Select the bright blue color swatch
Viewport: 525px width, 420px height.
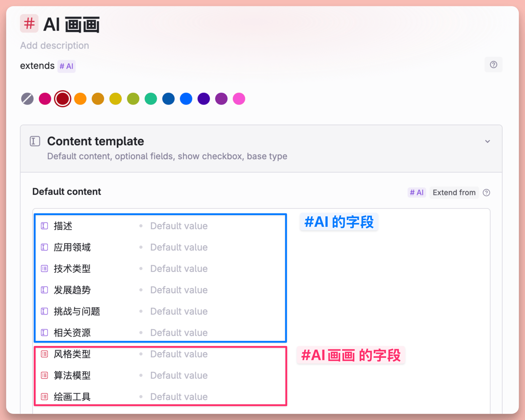[x=186, y=99]
